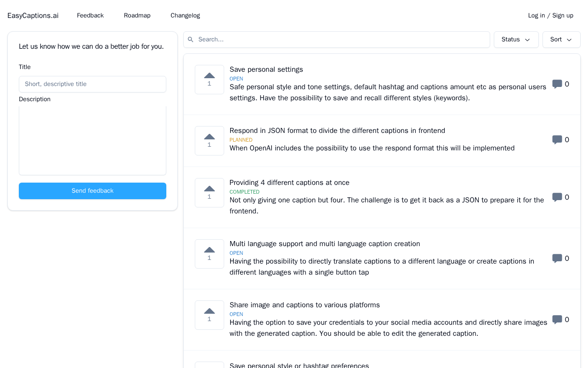Open the Status filter dropdown
The image size is (588, 368).
516,40
